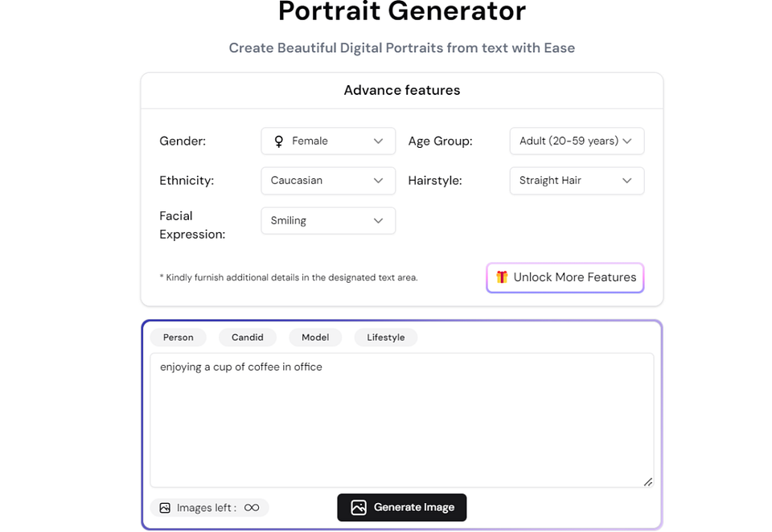
Task: Click the Ethnicity: label
Action: (187, 181)
